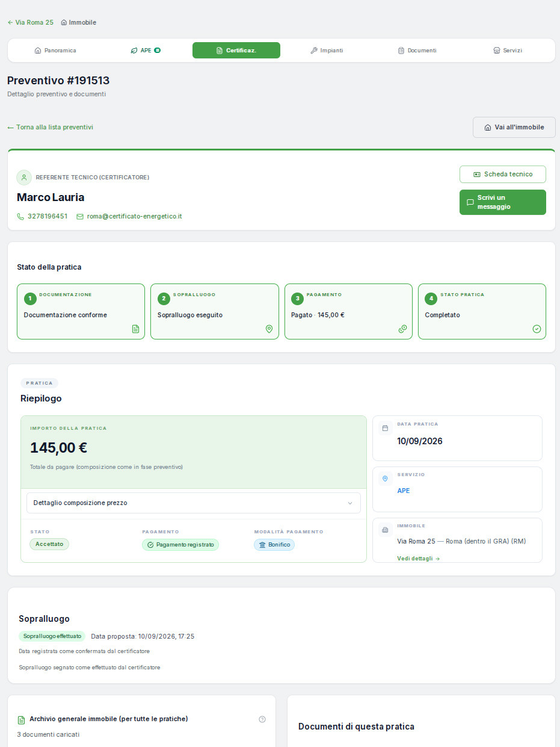Image resolution: width=560 pixels, height=747 pixels.
Task: Click the calendar icon beside Data pratica
Action: [x=385, y=428]
